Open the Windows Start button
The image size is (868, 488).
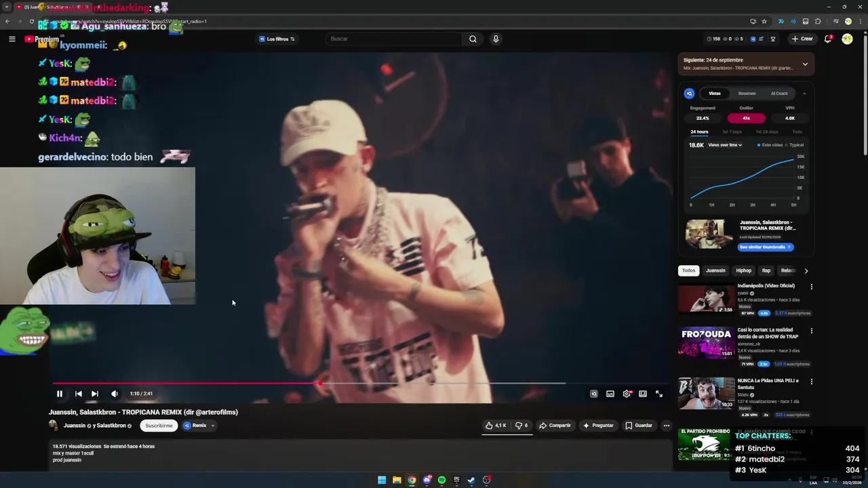[x=382, y=480]
